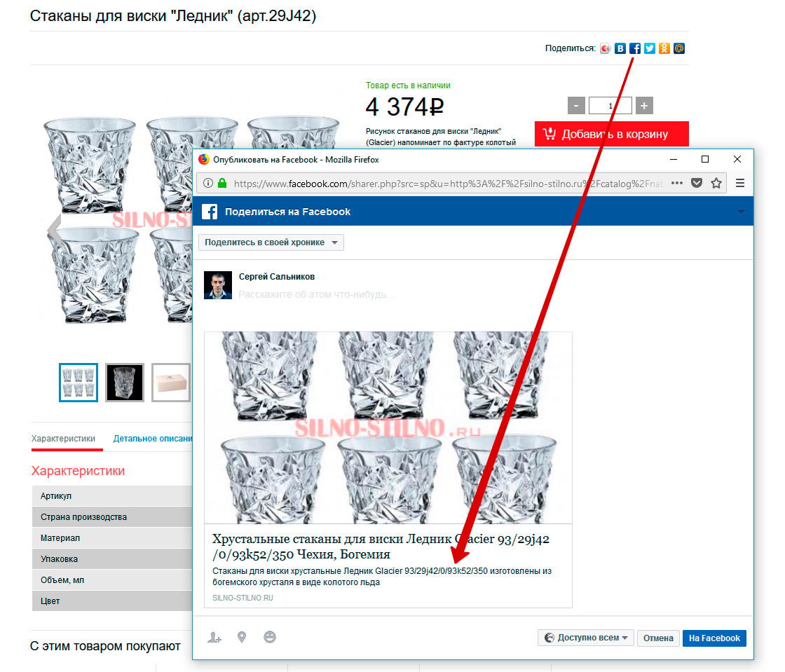Focus the 'Расскажите об этом что-нибудь' text field
This screenshot has width=785, height=672.
pyautogui.click(x=316, y=294)
